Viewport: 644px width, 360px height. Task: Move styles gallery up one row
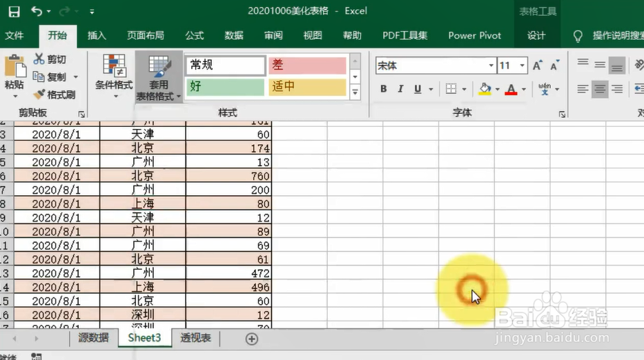pos(355,61)
